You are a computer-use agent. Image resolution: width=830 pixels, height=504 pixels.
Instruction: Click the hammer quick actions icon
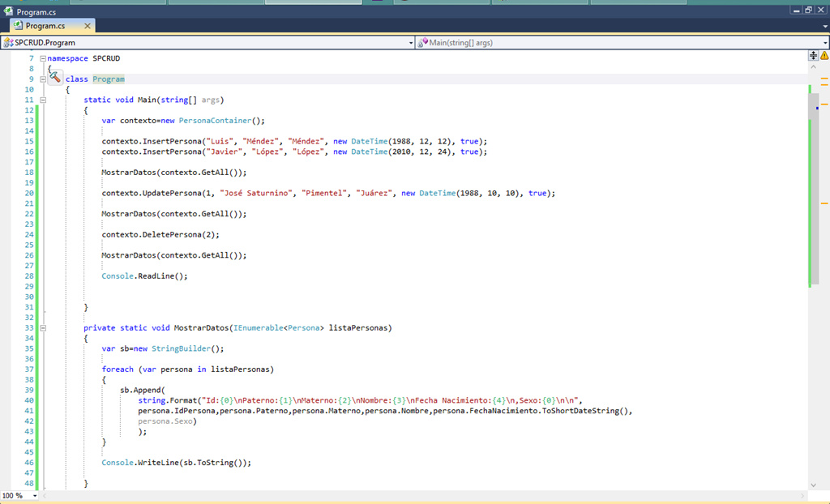click(55, 78)
